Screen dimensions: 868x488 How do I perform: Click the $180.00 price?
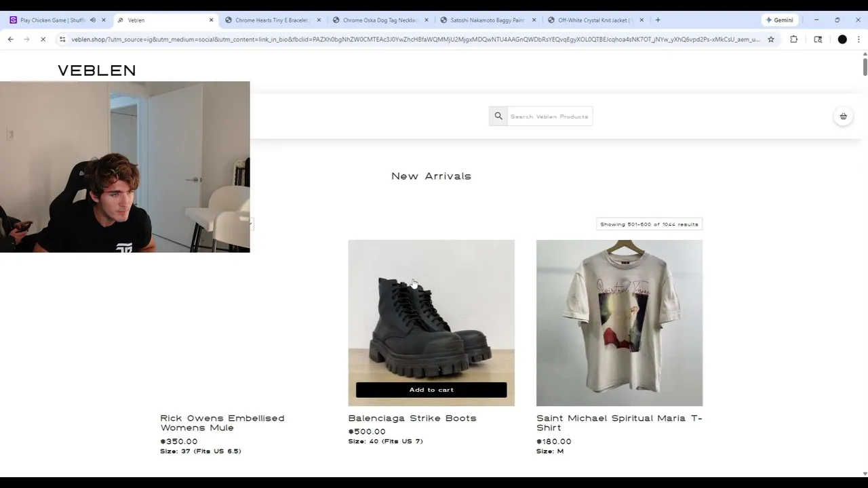pos(553,441)
